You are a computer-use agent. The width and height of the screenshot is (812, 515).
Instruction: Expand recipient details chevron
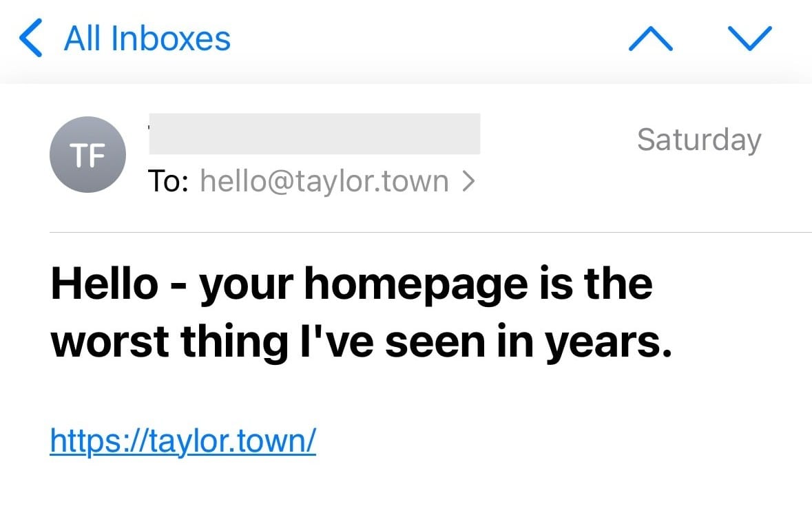point(469,181)
